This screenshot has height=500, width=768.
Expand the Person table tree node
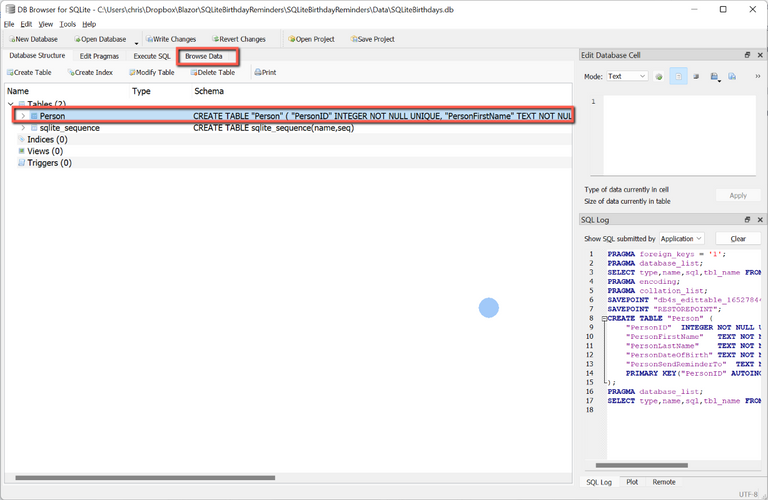[x=23, y=116]
